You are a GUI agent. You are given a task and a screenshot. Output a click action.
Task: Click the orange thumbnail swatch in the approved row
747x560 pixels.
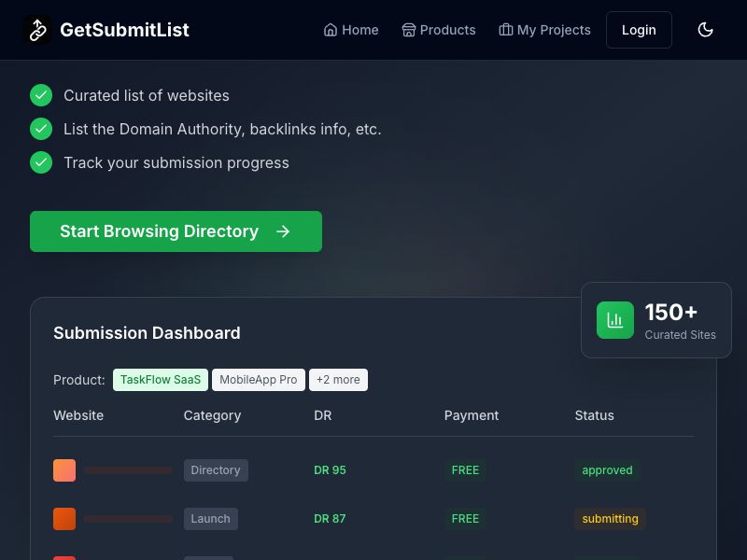(x=64, y=470)
